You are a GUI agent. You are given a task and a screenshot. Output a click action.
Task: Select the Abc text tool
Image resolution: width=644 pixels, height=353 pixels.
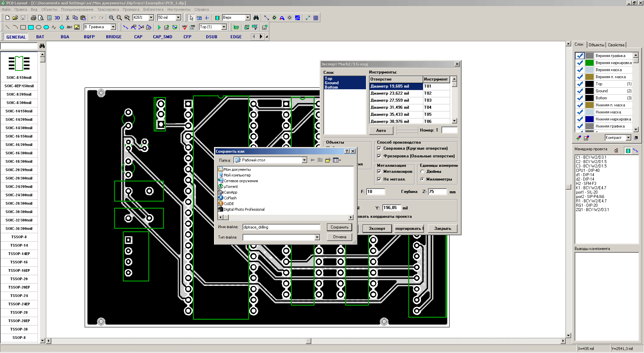[69, 27]
